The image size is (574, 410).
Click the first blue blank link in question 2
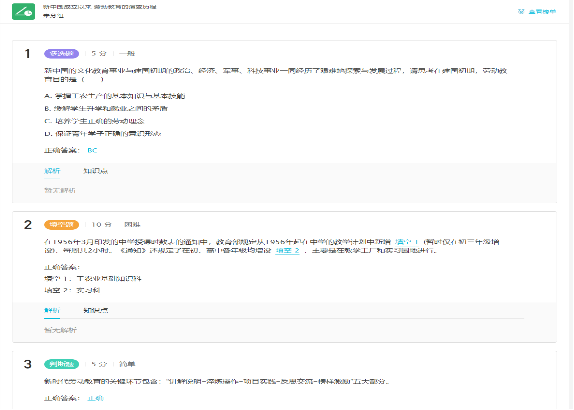click(x=407, y=242)
